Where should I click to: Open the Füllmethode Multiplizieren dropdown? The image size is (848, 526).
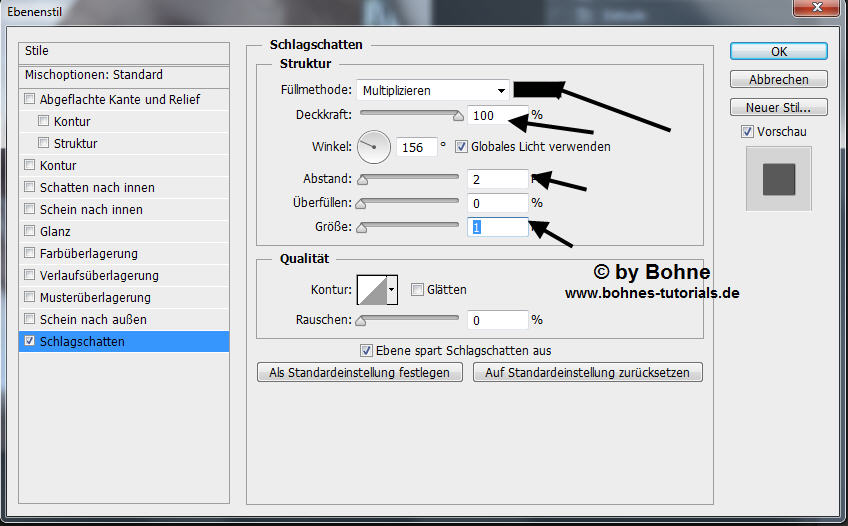pos(435,90)
